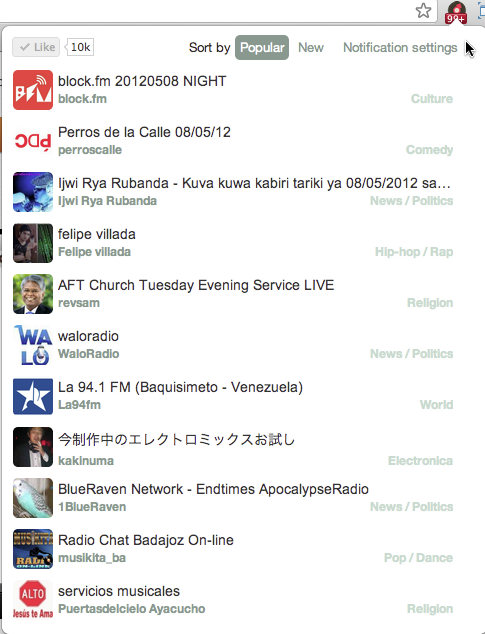Open Ijwi Rya Rubanda broadcast title
Screen dimensions: 485x634
(x=254, y=183)
